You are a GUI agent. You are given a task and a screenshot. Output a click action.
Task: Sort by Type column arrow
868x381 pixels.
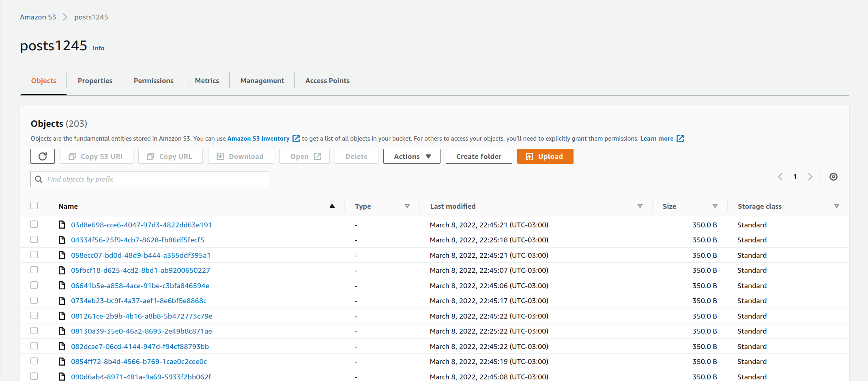pyautogui.click(x=407, y=206)
